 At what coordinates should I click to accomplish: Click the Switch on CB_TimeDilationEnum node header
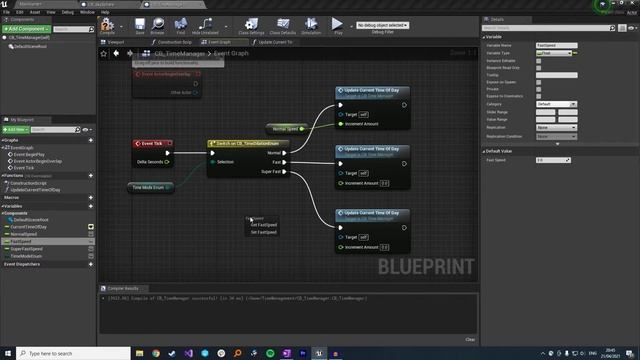coord(248,143)
